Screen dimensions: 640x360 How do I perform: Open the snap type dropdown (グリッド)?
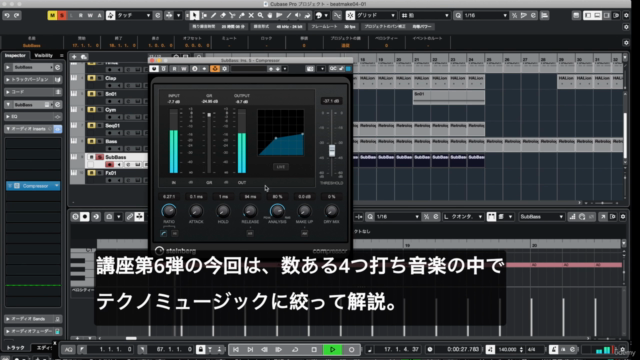point(376,16)
